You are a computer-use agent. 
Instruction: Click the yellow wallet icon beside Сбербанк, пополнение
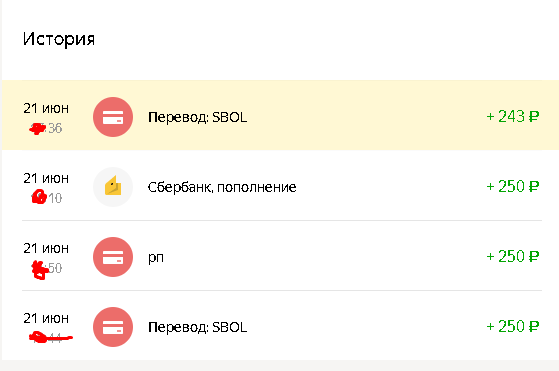coord(113,187)
